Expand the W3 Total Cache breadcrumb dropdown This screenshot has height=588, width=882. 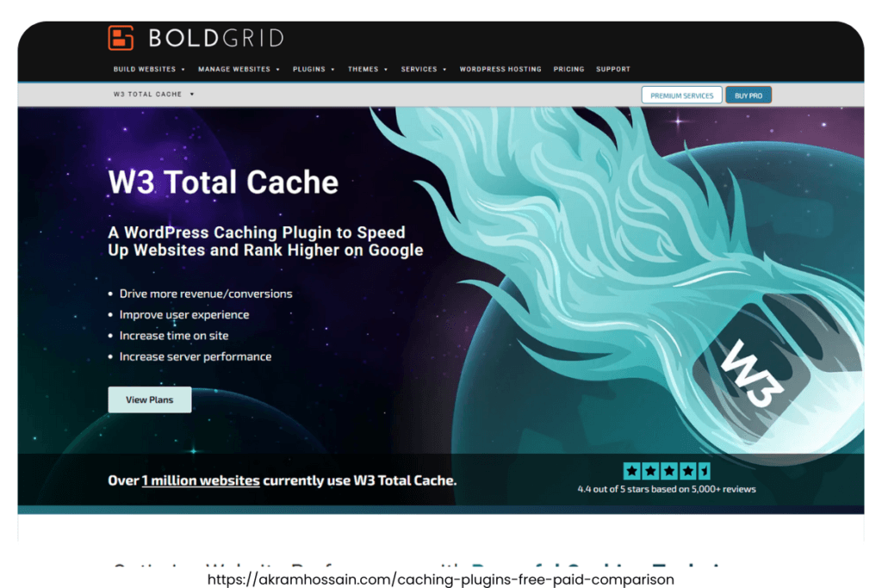point(152,95)
